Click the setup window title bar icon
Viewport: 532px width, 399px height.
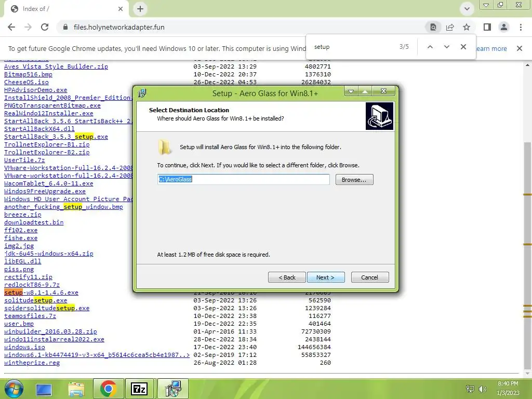point(142,93)
